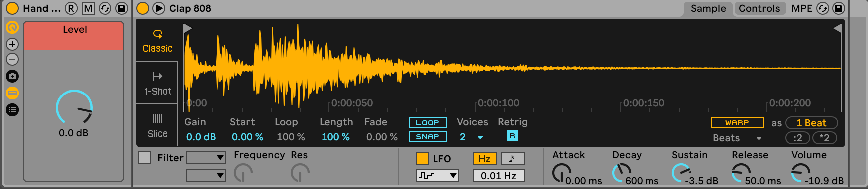This screenshot has height=189, width=868.
Task: Select Slice playback mode
Action: (x=157, y=126)
